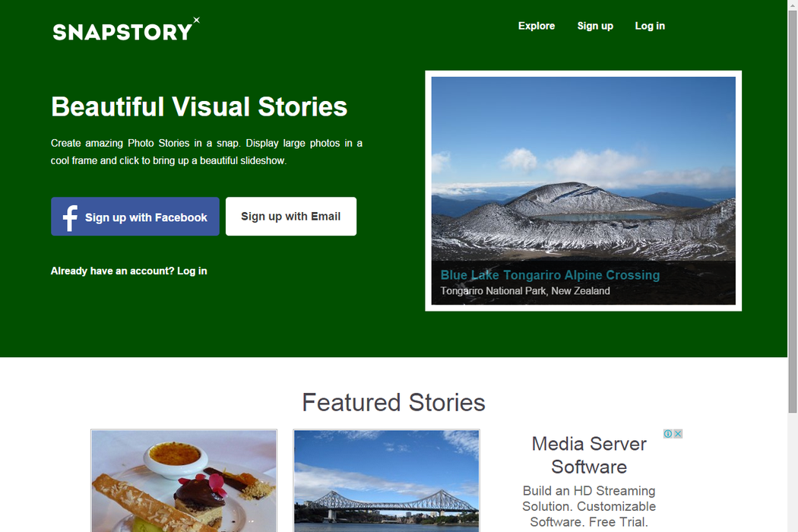Click the Tongariro National Park caption
The image size is (798, 532).
[x=524, y=290]
